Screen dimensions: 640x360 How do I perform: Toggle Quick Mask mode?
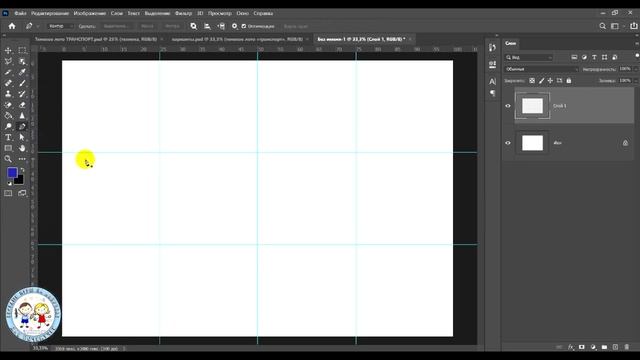coord(8,193)
